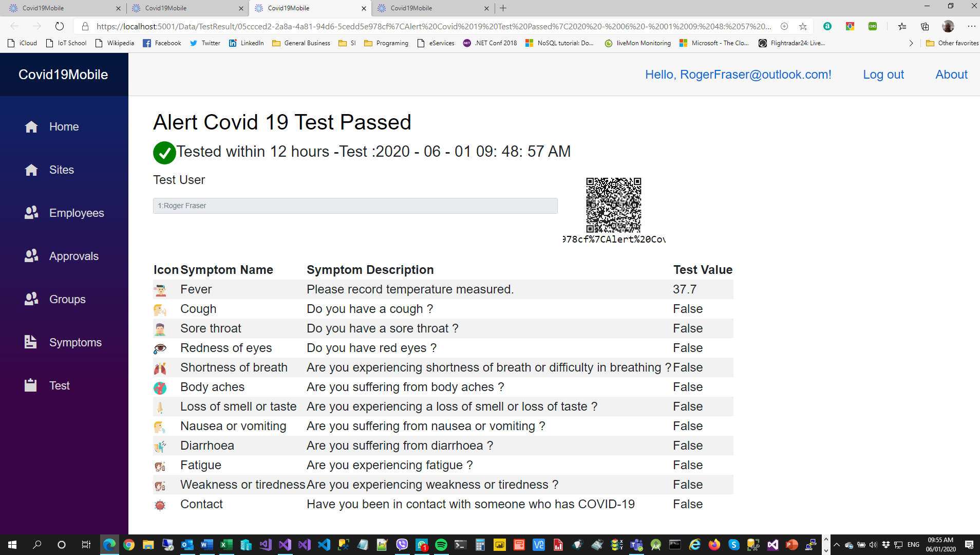Click the Redness of eyes icon
The image size is (980, 555).
point(160,348)
